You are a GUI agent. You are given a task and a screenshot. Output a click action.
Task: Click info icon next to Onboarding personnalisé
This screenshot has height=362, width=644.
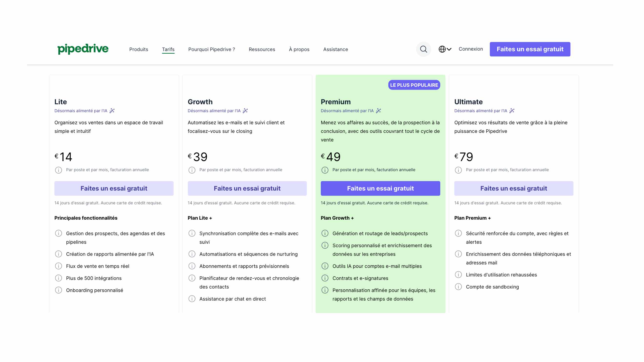click(59, 290)
